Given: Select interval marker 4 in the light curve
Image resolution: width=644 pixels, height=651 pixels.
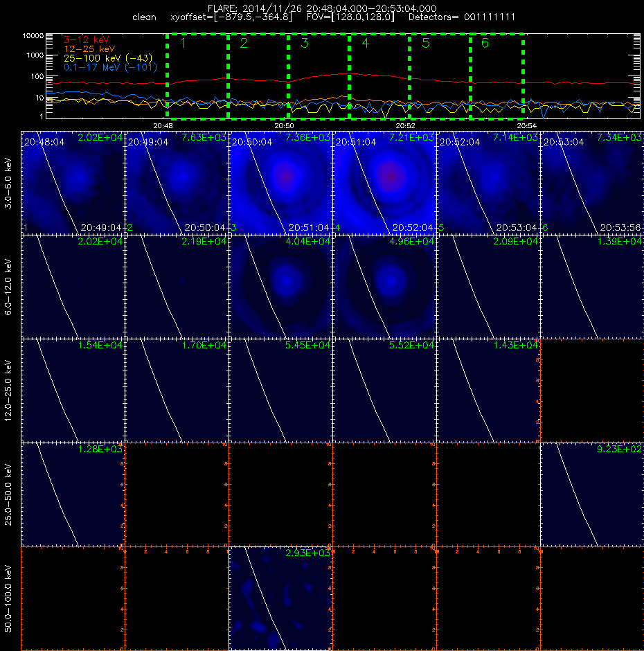Looking at the screenshot, I should (365, 43).
